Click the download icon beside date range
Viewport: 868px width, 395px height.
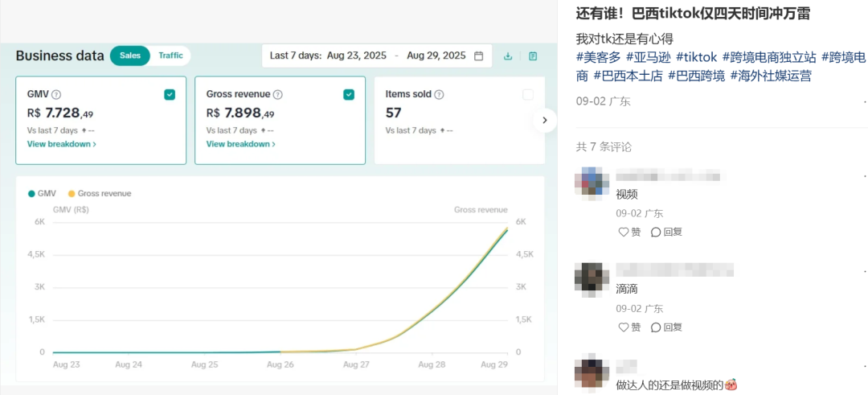(508, 56)
